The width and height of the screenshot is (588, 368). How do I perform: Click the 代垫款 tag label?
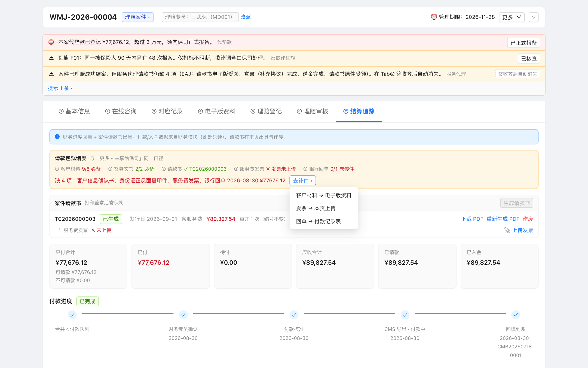pyautogui.click(x=225, y=42)
